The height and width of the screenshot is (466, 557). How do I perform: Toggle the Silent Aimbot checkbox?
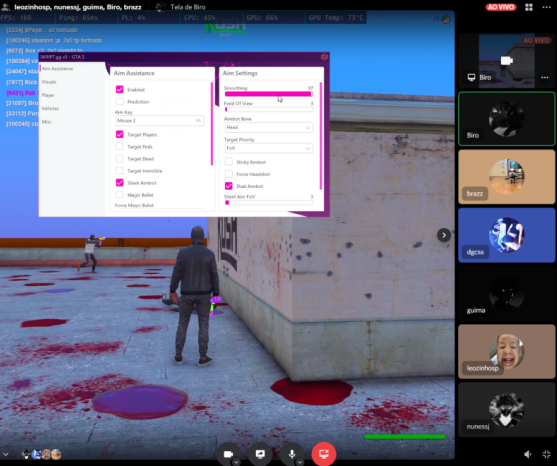[119, 183]
